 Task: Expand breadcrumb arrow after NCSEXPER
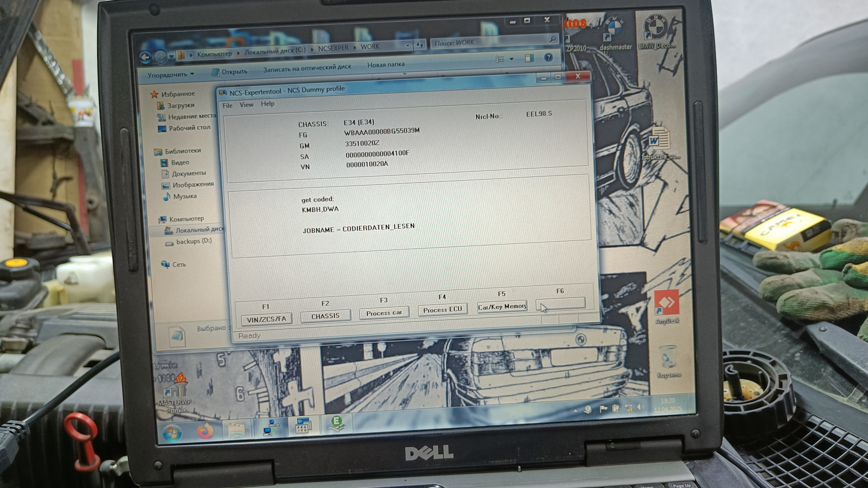354,47
